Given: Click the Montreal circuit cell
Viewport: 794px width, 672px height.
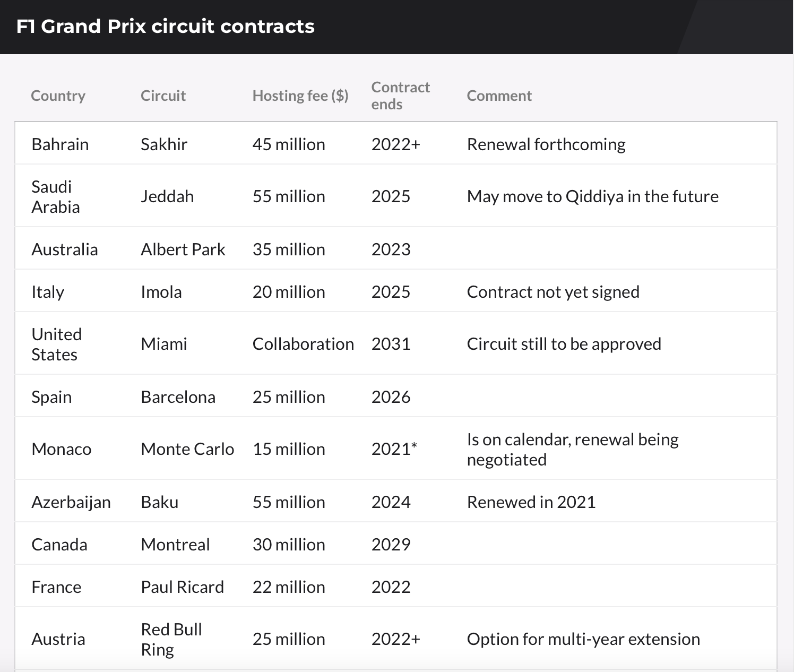Looking at the screenshot, I should tap(175, 545).
